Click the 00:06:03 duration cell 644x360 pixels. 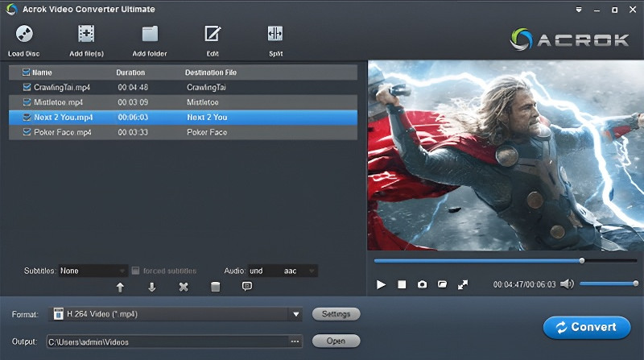[x=133, y=117]
